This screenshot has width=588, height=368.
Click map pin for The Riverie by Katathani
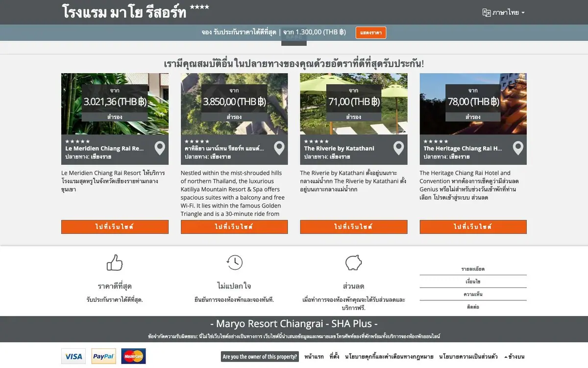pos(399,148)
